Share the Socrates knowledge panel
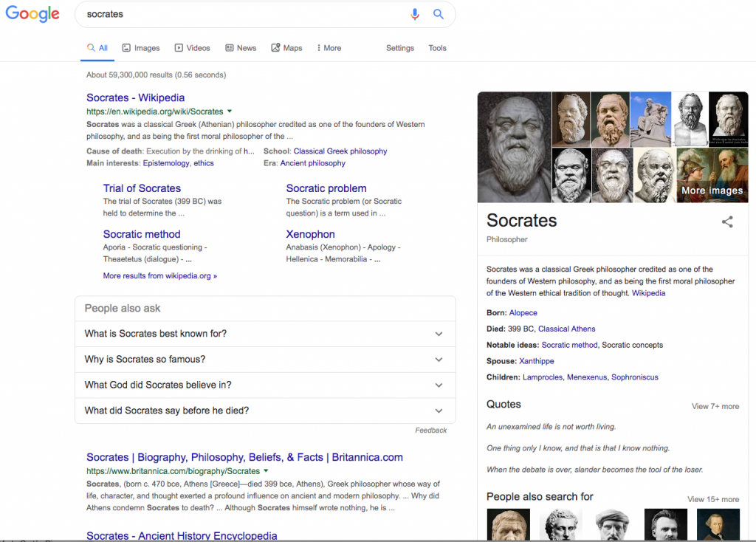Image resolution: width=756 pixels, height=542 pixels. point(727,222)
